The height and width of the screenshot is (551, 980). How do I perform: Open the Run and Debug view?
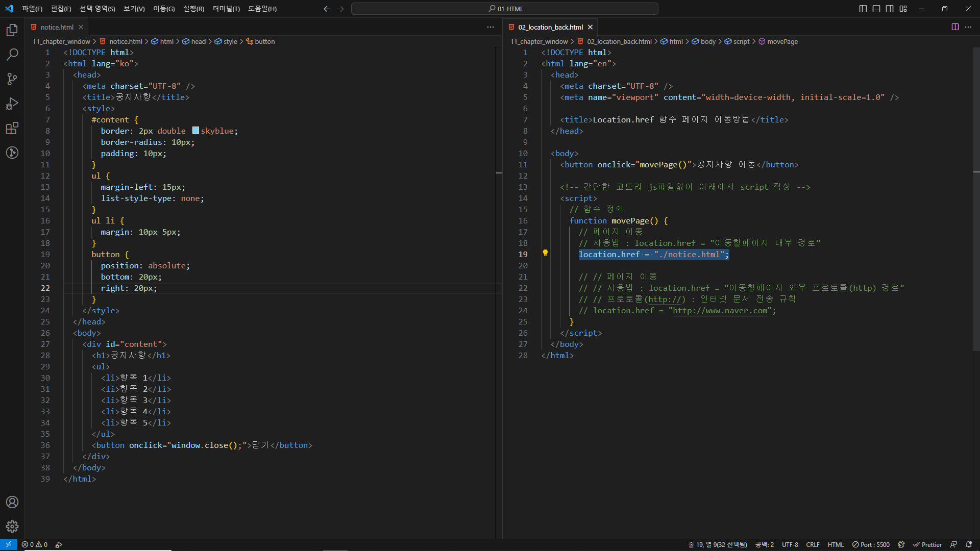click(12, 104)
